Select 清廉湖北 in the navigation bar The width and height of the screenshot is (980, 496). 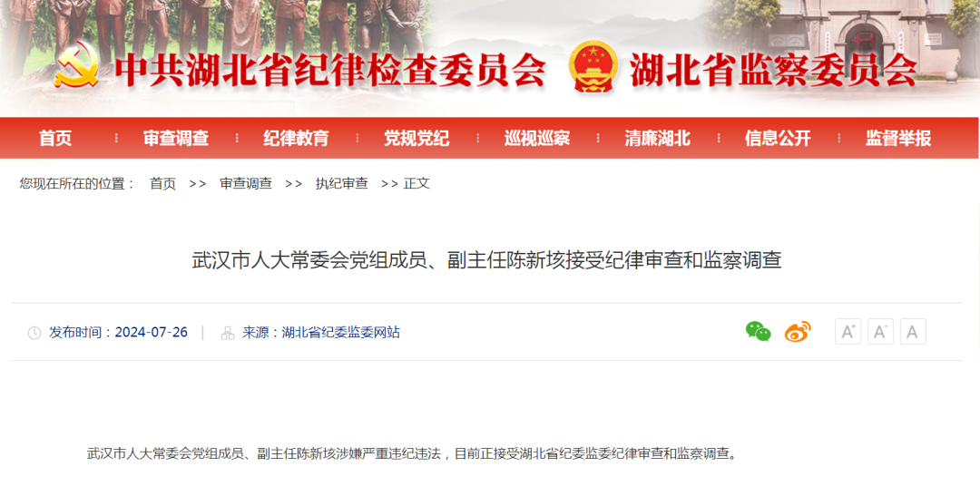(657, 138)
